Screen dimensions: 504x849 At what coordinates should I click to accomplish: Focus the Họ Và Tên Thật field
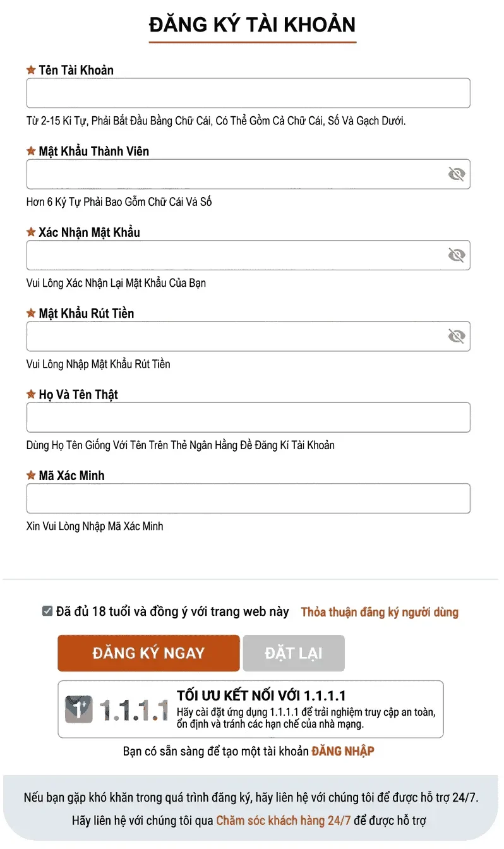[248, 418]
